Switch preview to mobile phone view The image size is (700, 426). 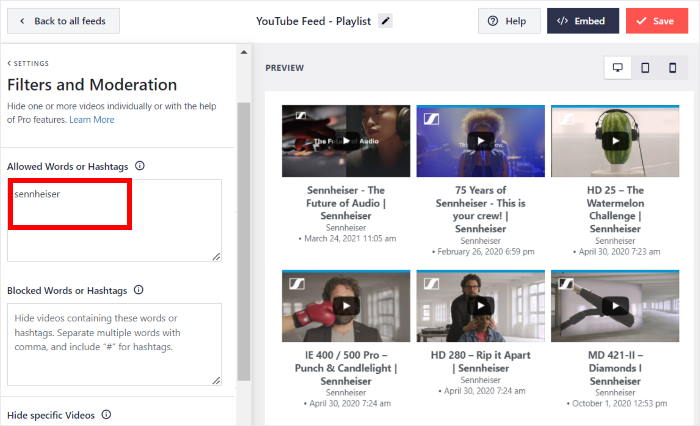(x=672, y=68)
